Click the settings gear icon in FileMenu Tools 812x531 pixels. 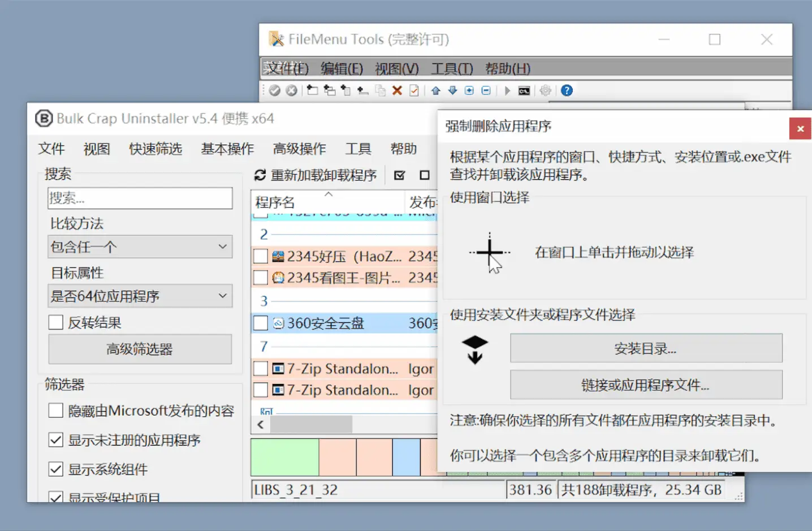[x=545, y=90]
